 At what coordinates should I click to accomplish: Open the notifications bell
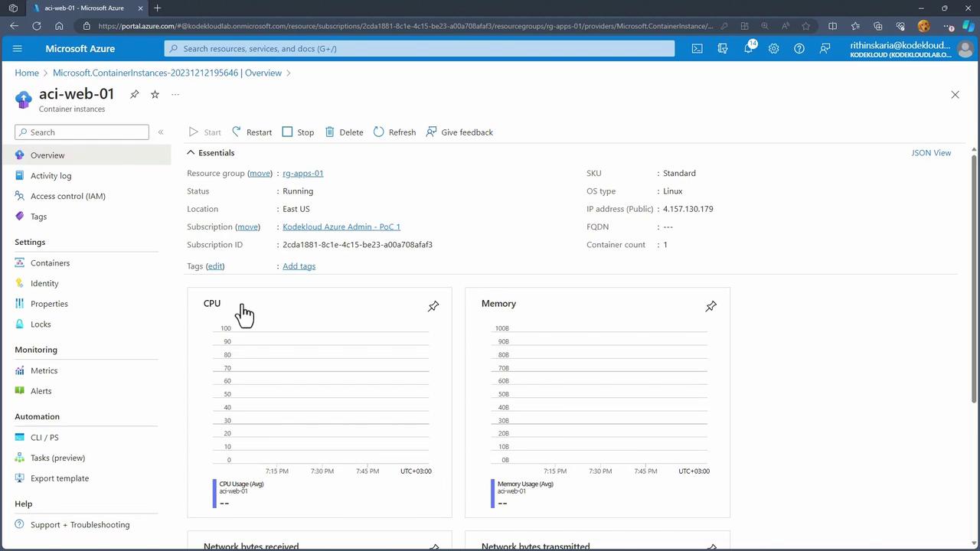click(748, 48)
